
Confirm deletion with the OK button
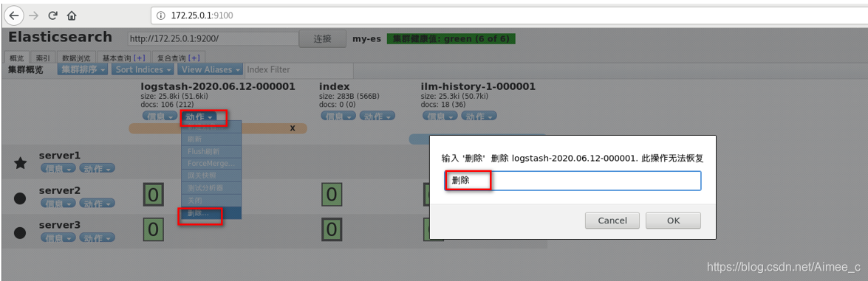(x=673, y=220)
